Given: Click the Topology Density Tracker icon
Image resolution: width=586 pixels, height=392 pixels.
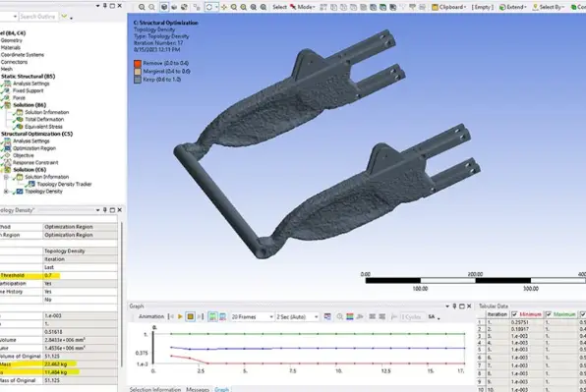Looking at the screenshot, I should 31,184.
